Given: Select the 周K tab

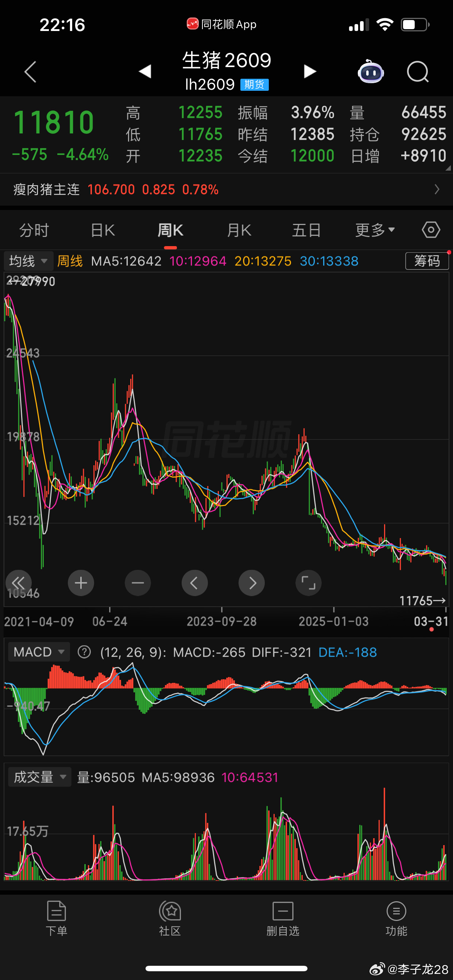Looking at the screenshot, I should coord(171,230).
